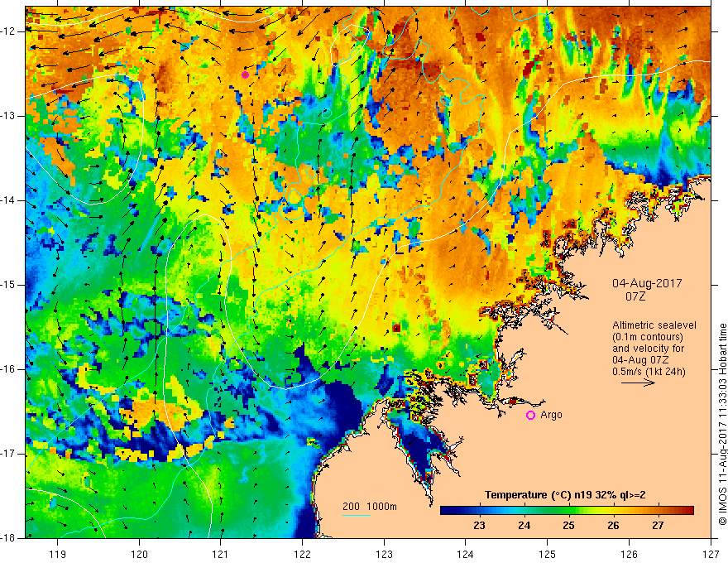Image resolution: width=728 pixels, height=563 pixels.
Task: Click the temperature color bar
Action: 567,511
